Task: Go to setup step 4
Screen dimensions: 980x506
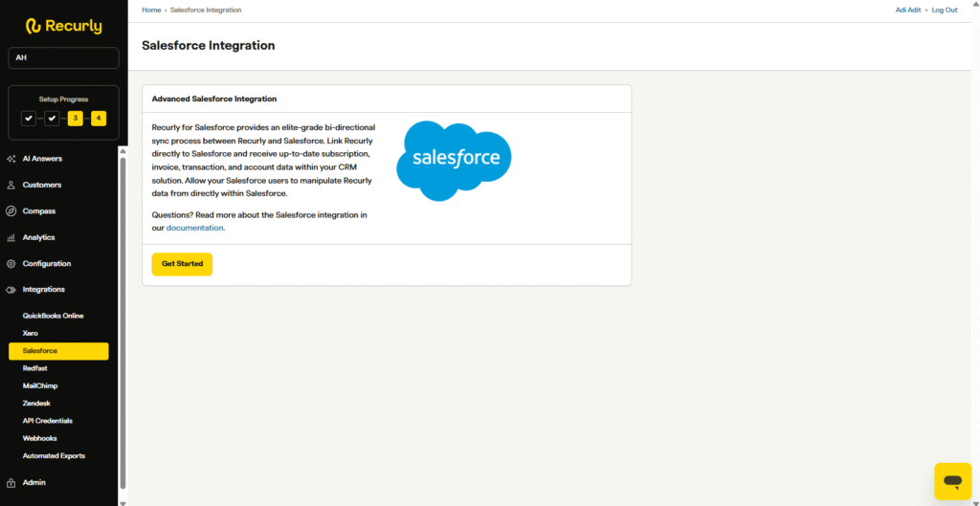Action: 99,118
